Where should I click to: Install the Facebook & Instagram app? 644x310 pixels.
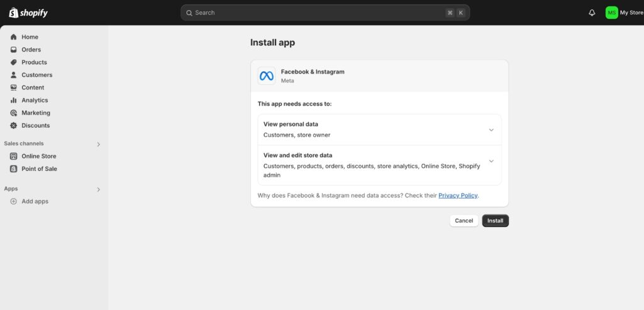point(496,221)
